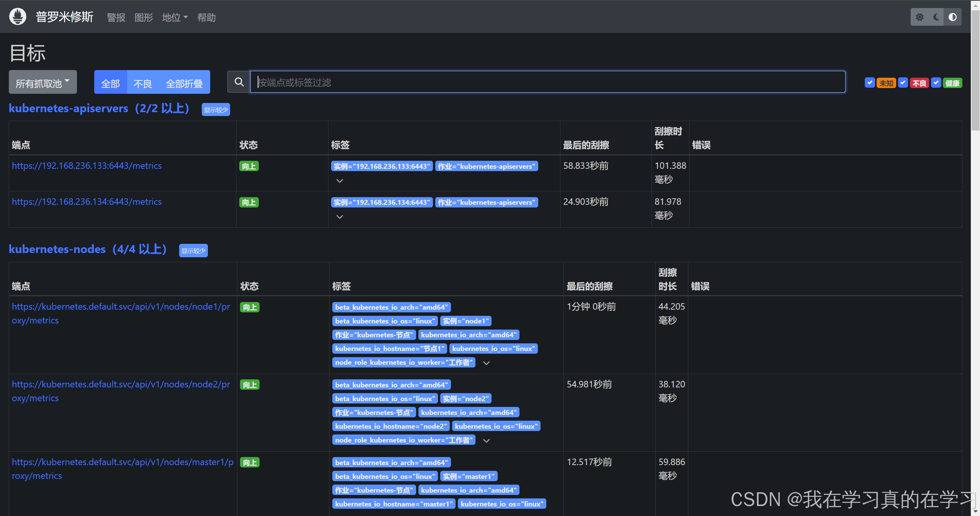The width and height of the screenshot is (980, 516).
Task: Click the 向上 status badge for 192.168.236.134
Action: point(249,202)
